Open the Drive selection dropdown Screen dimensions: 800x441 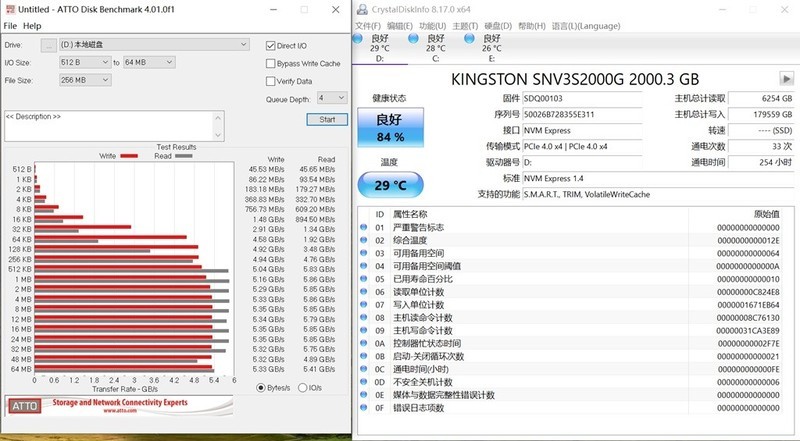point(154,44)
